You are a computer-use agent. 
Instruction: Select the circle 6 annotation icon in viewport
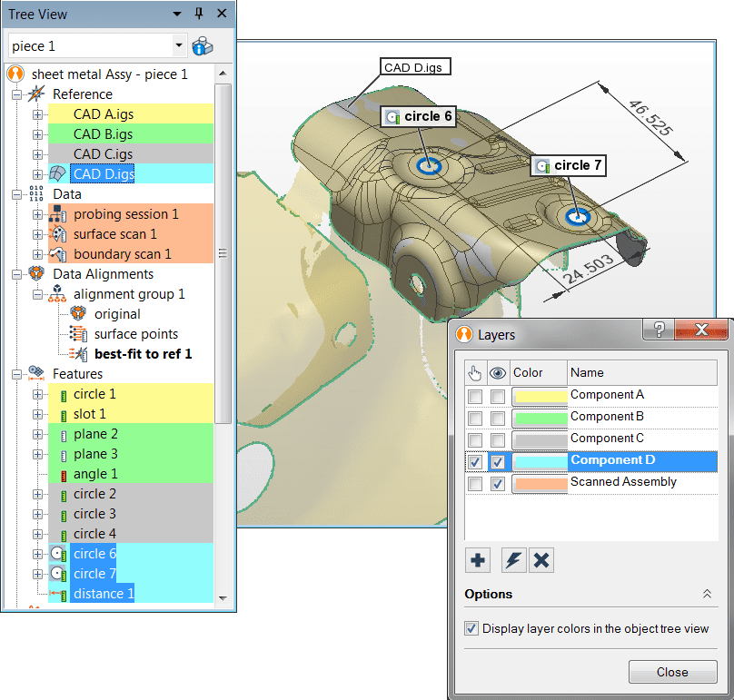click(392, 116)
